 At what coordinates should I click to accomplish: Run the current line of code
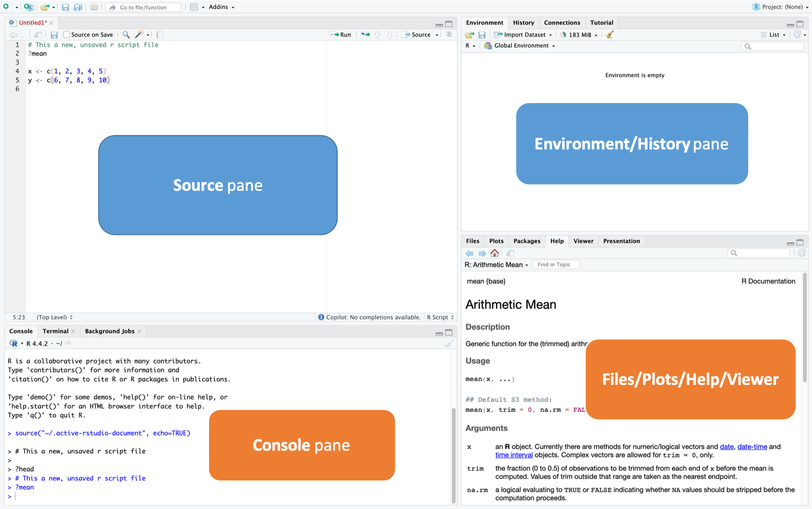(x=341, y=34)
